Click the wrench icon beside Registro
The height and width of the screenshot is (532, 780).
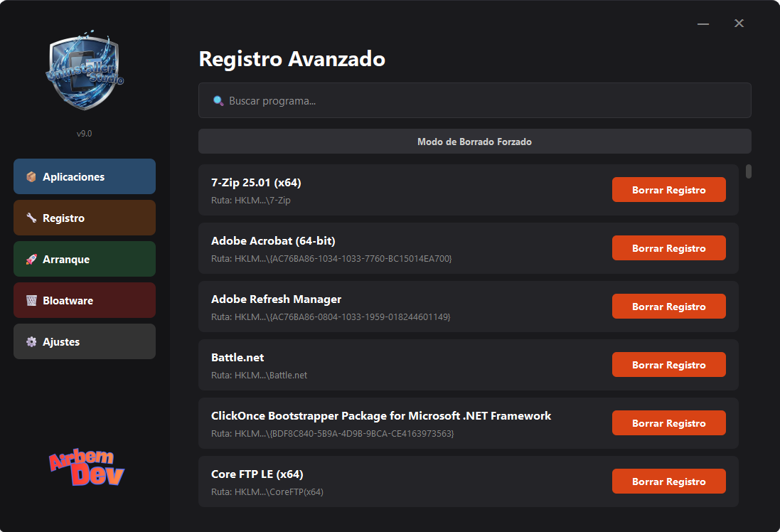coord(31,218)
